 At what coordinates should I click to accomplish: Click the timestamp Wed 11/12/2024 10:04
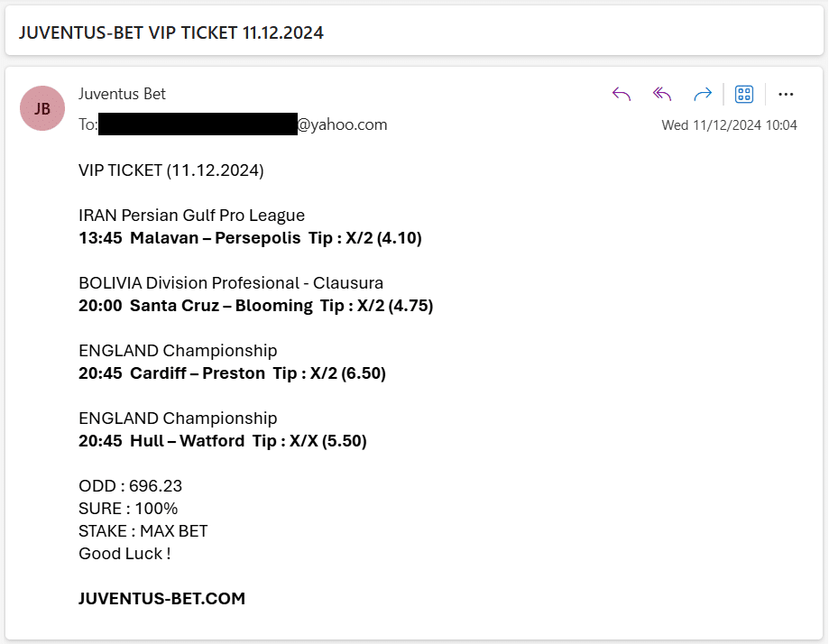(729, 125)
